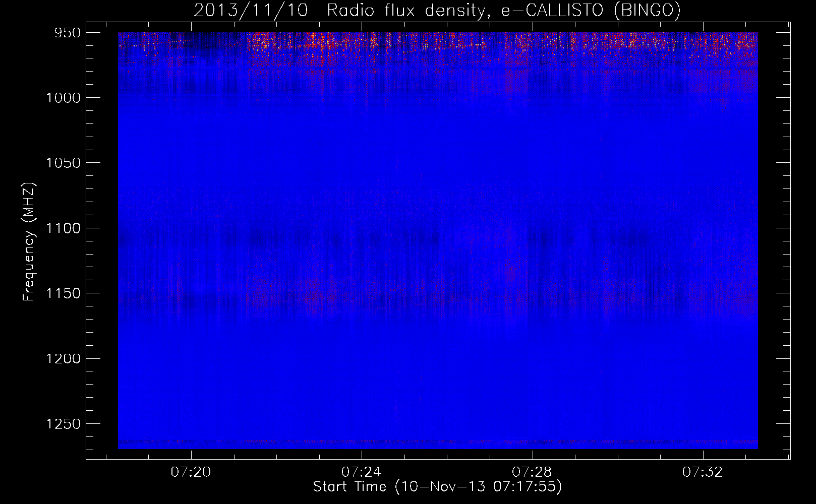Viewport: 816px width, 504px height.
Task: Click the plot title "2013/11/10 Radio flux density, e-CALLISTO (BINGO)"
Action: click(x=437, y=10)
